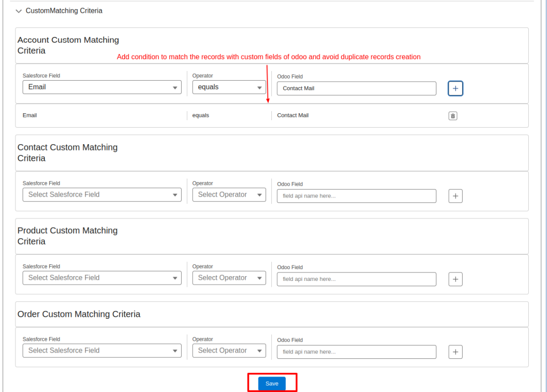Click Order criteria Odoo Field input
This screenshot has width=547, height=392.
(x=356, y=352)
